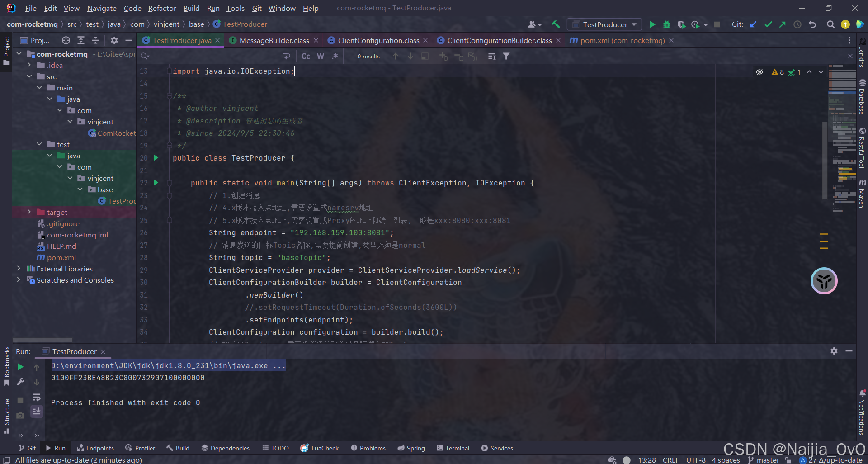Click the editor vertical scrollbar
Image resolution: width=868 pixels, height=464 pixels.
pos(825,161)
